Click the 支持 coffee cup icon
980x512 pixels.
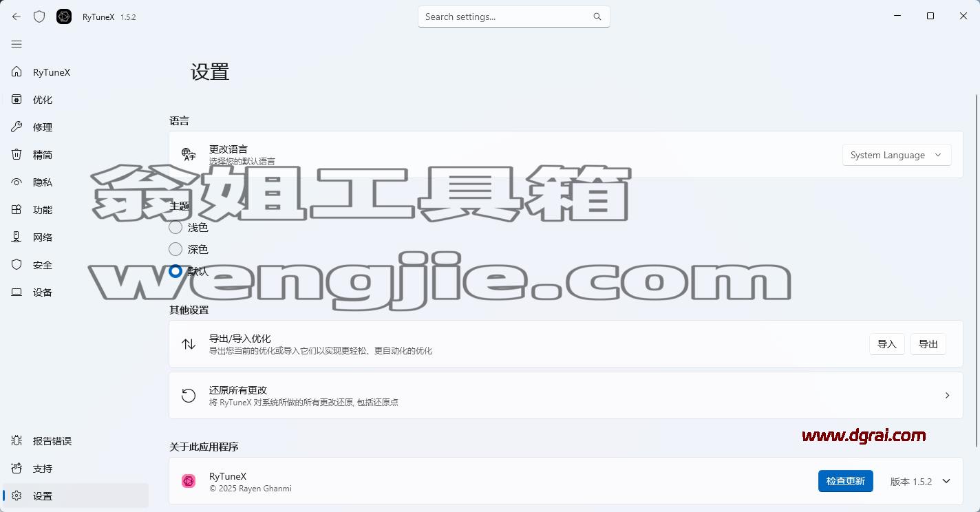pyautogui.click(x=17, y=468)
